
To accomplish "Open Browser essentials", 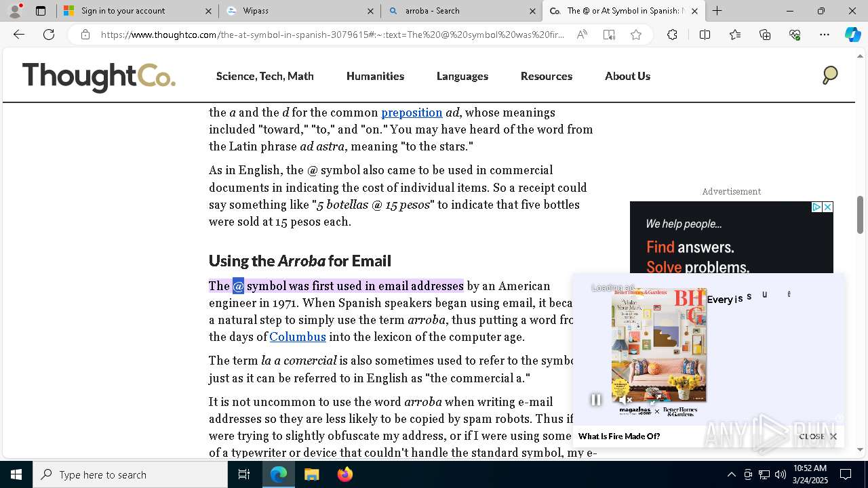I will pyautogui.click(x=795, y=35).
